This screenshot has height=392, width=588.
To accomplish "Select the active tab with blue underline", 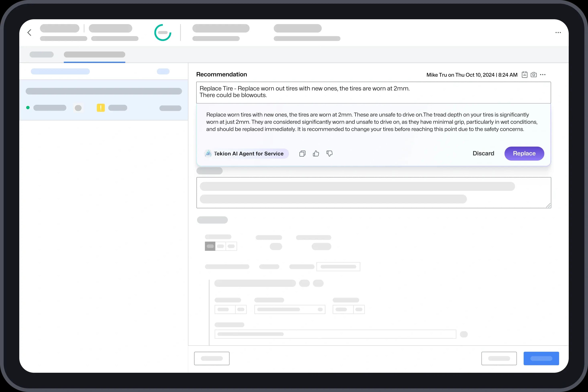I will (x=95, y=55).
